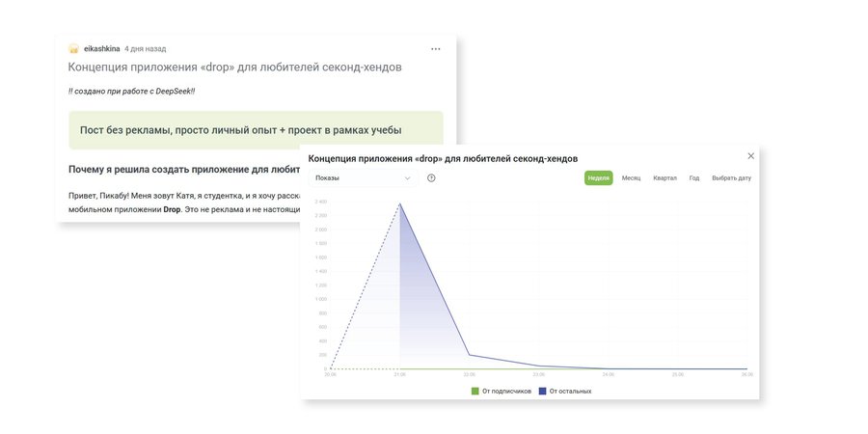Open the eikashkina author profile link
Viewport: 868px width, 434px height.
(x=102, y=48)
